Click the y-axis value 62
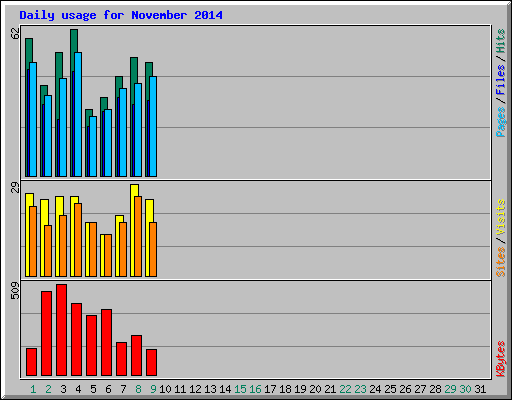Screen dimensions: 512x400 point(15,33)
